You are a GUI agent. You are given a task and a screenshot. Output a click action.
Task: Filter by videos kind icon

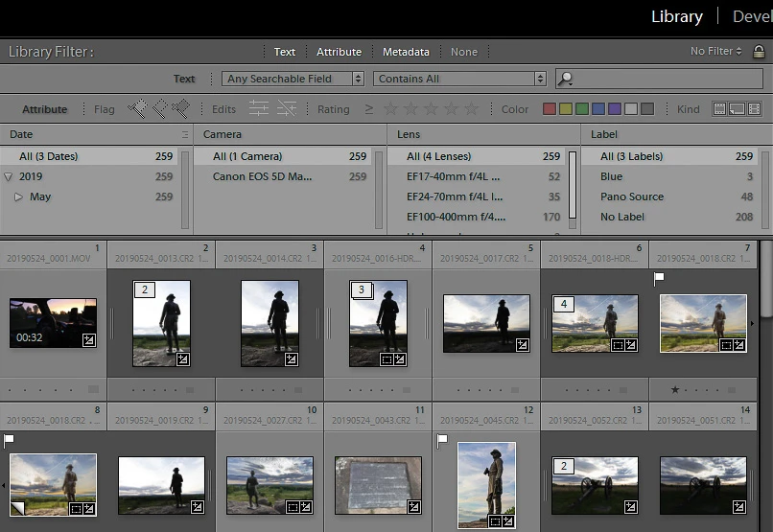[x=754, y=109]
